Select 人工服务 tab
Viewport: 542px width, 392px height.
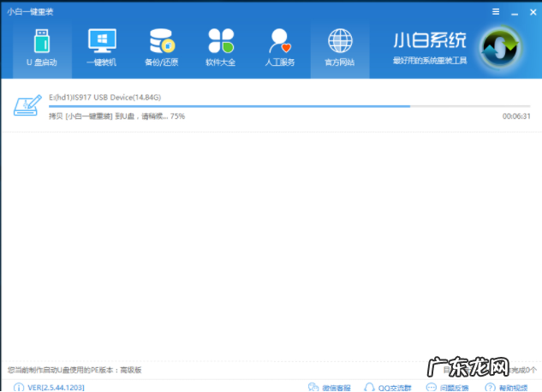280,49
